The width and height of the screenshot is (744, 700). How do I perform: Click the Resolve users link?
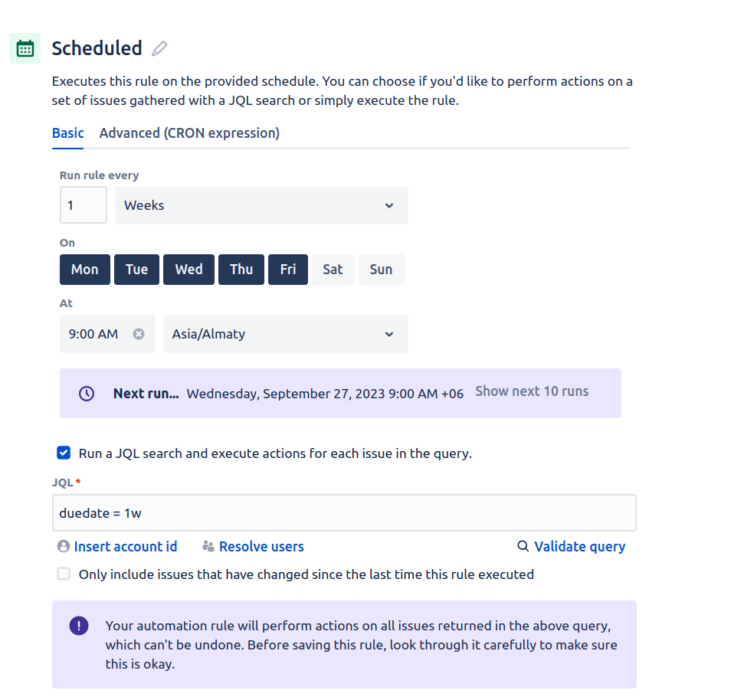[261, 546]
